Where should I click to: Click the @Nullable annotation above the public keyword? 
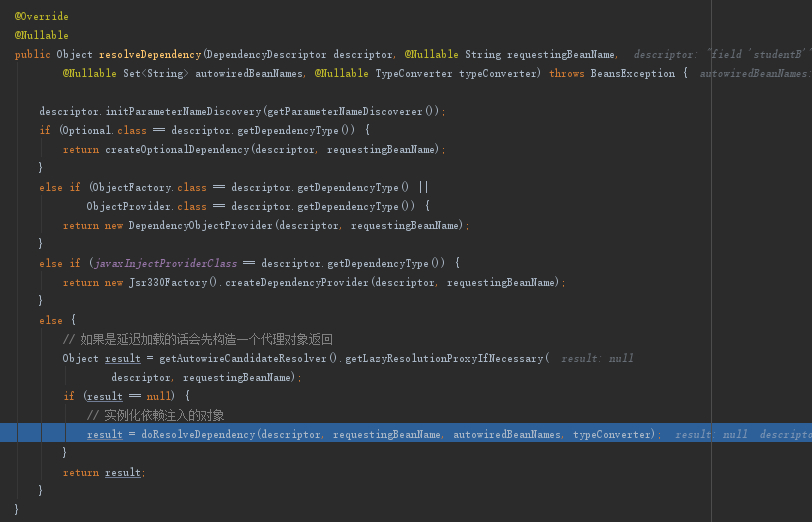click(41, 35)
